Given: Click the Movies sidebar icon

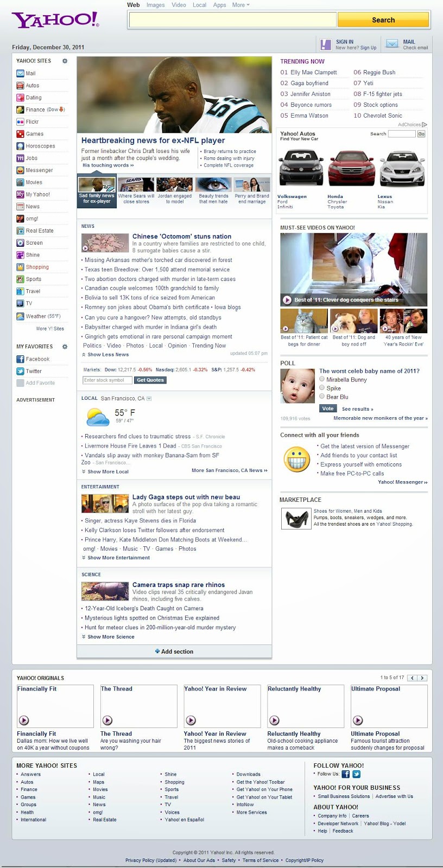Looking at the screenshot, I should (20, 182).
